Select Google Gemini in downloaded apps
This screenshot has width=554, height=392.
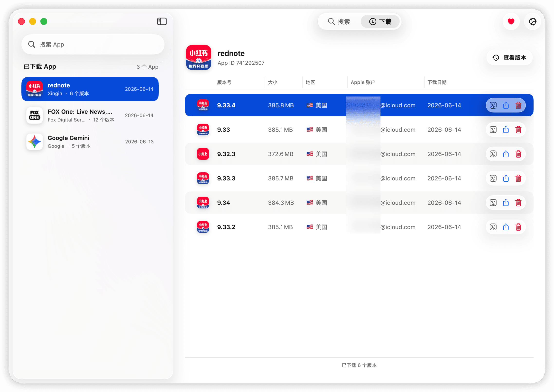tap(90, 142)
